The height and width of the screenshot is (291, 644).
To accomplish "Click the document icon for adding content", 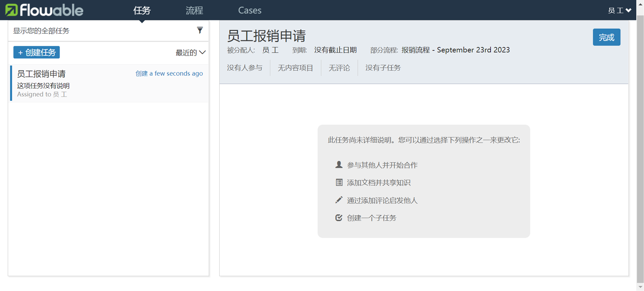I will (x=339, y=182).
